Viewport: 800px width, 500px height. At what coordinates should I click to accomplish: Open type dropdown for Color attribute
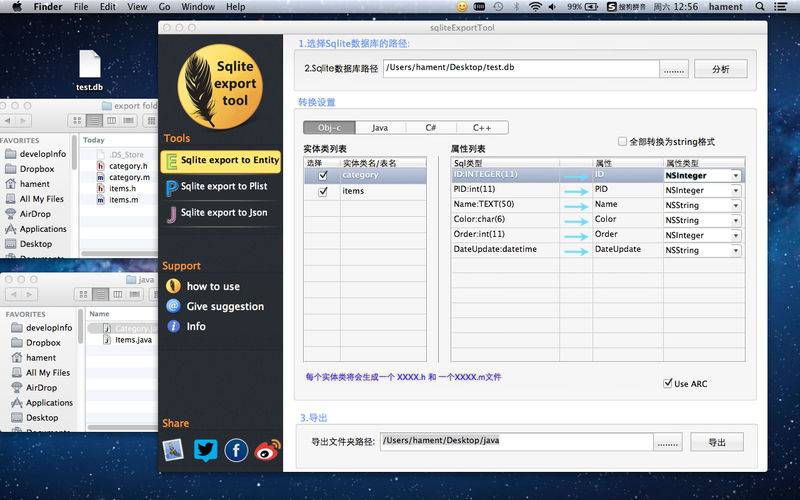(x=736, y=220)
